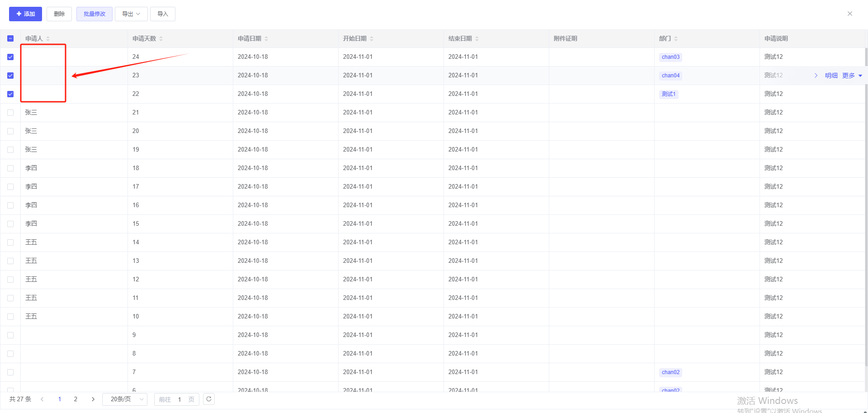Go to next page arrow
868x413 pixels.
point(93,399)
